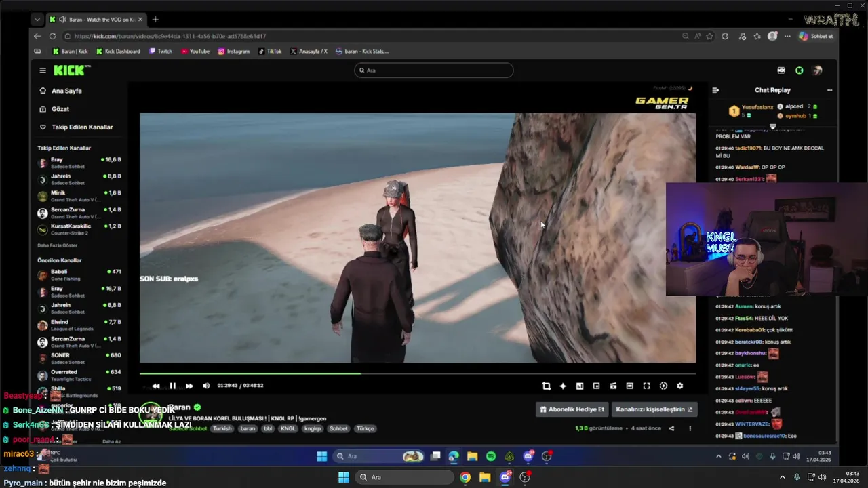Screen dimensions: 868x488
Task: Open playback speed control in player
Action: point(663,386)
